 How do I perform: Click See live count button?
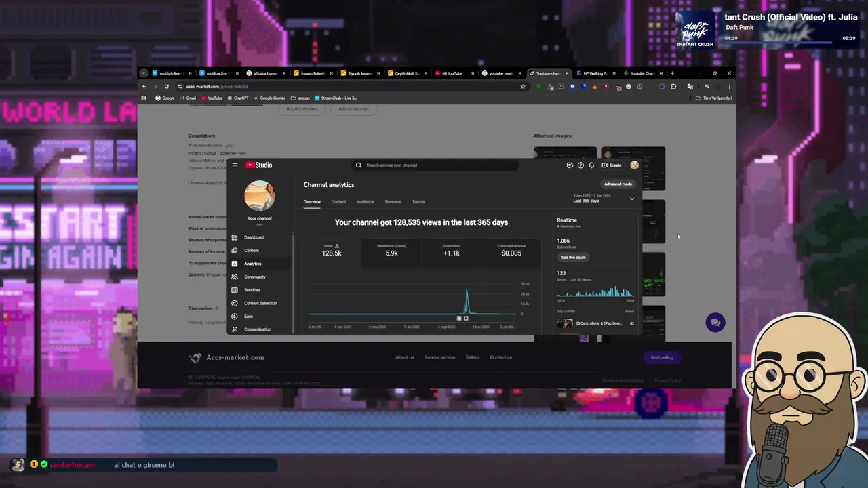pos(573,257)
